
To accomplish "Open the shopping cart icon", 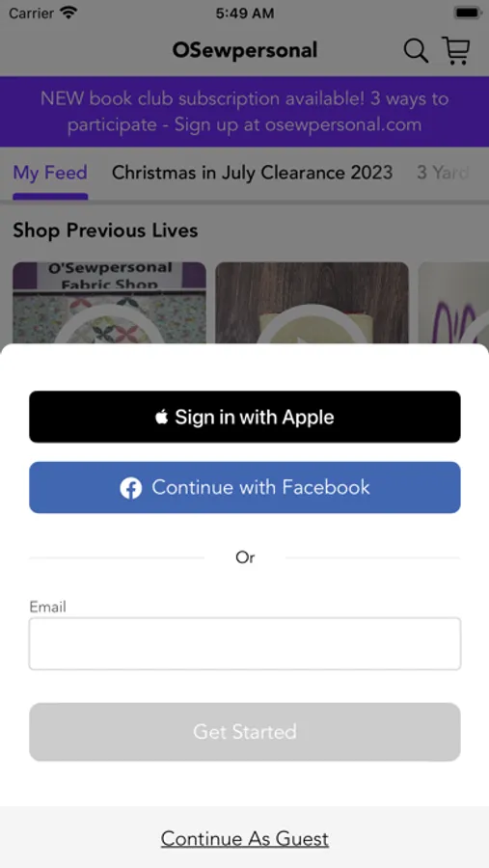I will pos(456,50).
